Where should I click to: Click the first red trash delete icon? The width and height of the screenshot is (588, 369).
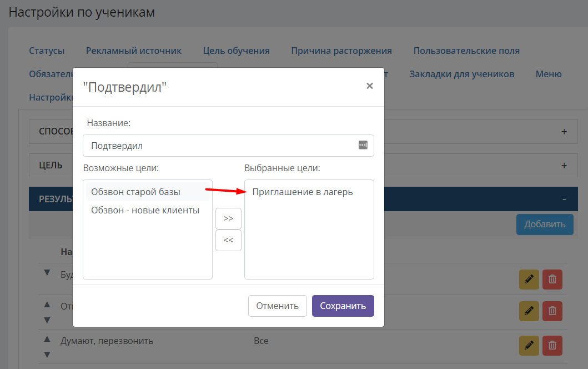[552, 280]
